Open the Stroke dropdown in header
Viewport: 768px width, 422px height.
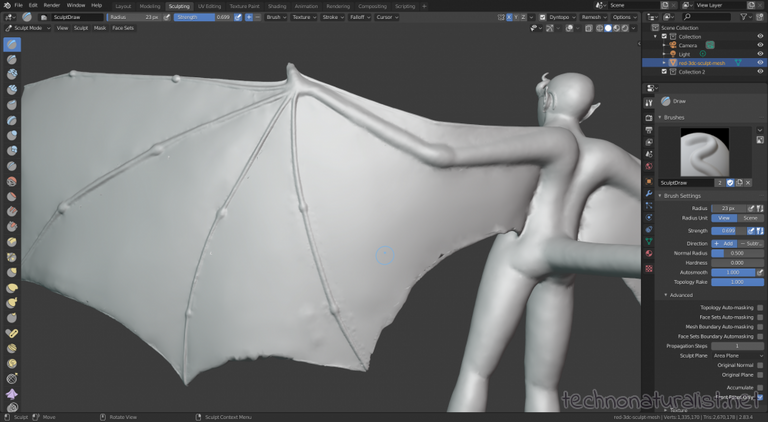(333, 17)
